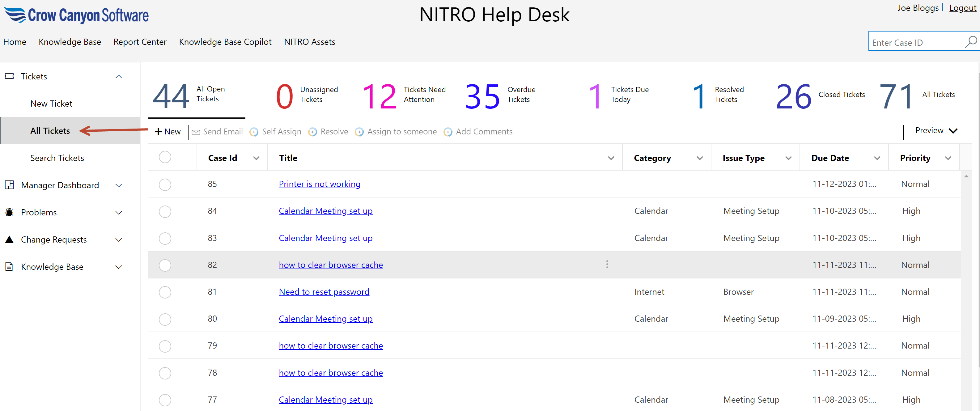This screenshot has height=411, width=980.
Task: Open the three-dot menu on ticket 82
Action: point(607,265)
